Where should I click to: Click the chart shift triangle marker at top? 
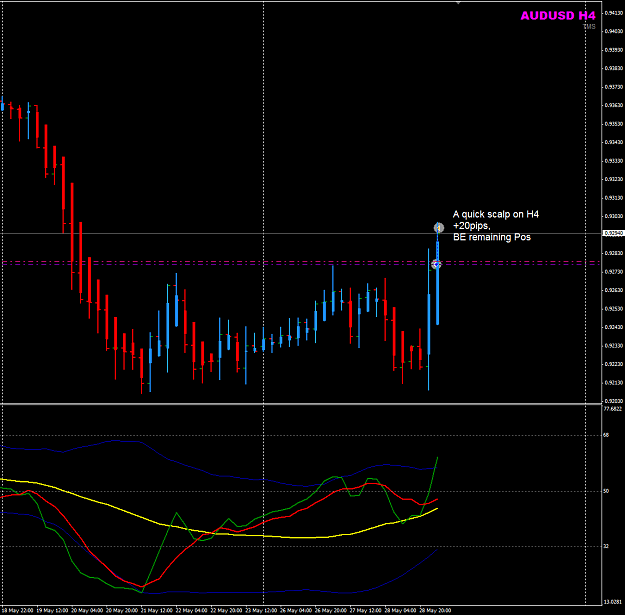click(x=458, y=3)
